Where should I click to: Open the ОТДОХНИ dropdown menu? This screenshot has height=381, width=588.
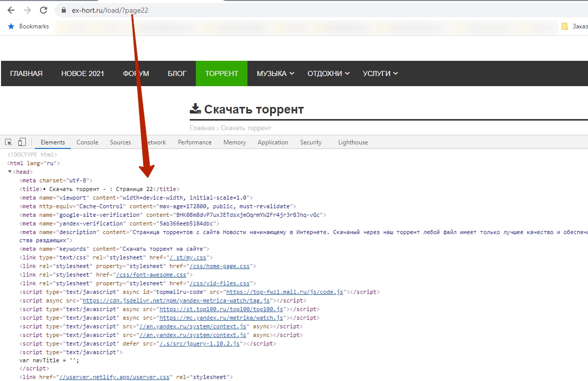[328, 73]
